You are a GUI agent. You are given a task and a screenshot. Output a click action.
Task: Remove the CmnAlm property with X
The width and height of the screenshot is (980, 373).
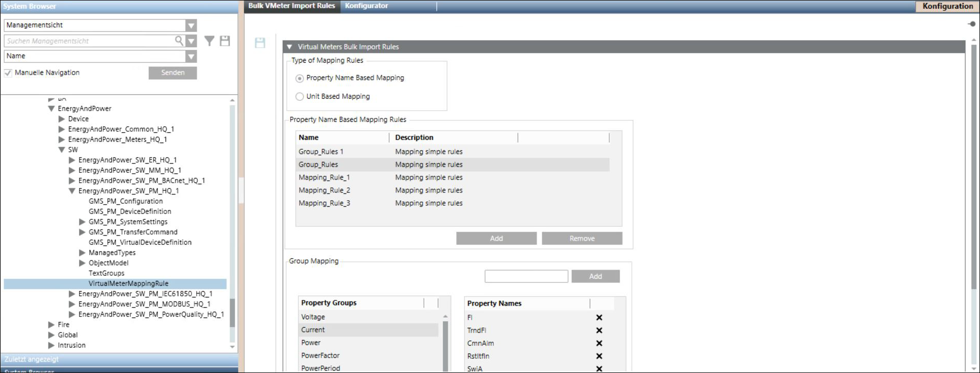(x=599, y=343)
